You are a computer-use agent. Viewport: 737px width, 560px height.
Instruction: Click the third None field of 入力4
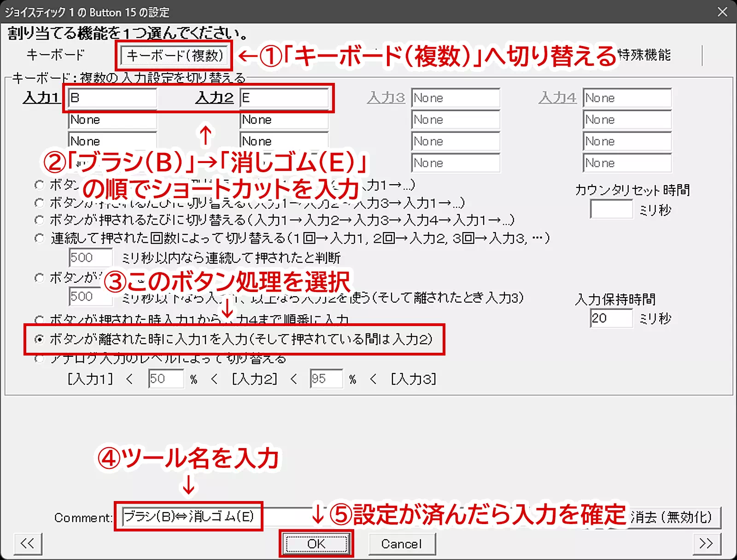pyautogui.click(x=627, y=141)
